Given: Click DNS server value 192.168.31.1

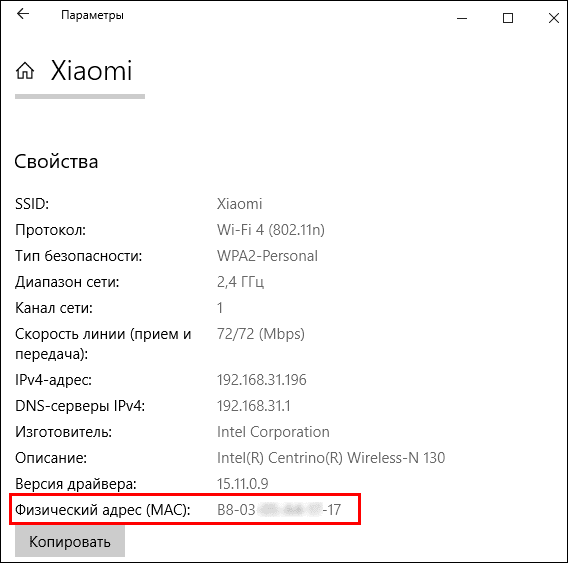Looking at the screenshot, I should pyautogui.click(x=254, y=406).
